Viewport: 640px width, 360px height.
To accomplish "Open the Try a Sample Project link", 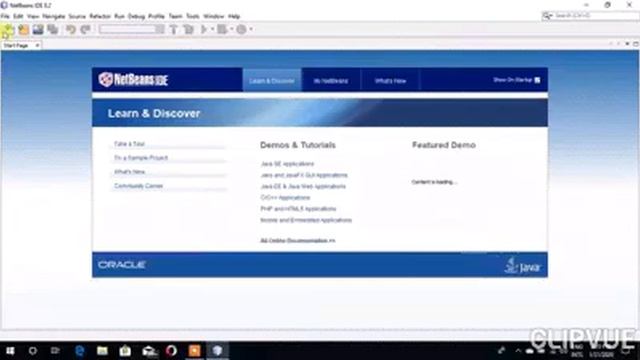I will click(x=141, y=158).
